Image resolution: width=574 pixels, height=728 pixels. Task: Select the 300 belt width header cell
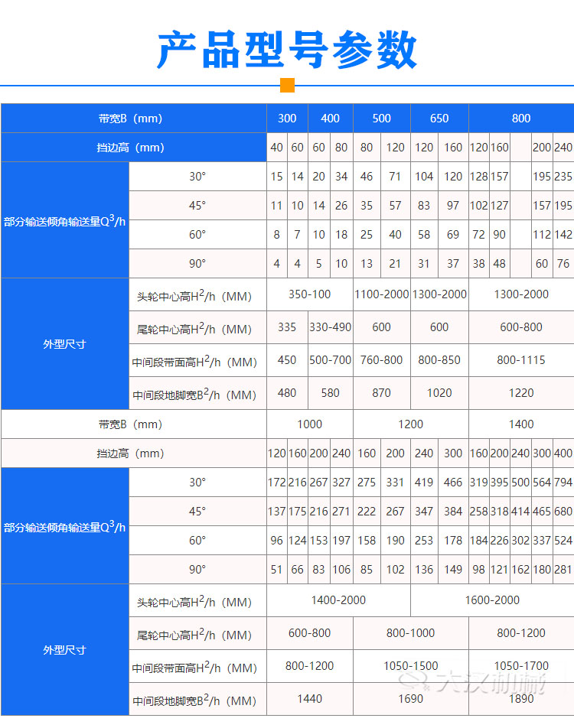(x=287, y=119)
